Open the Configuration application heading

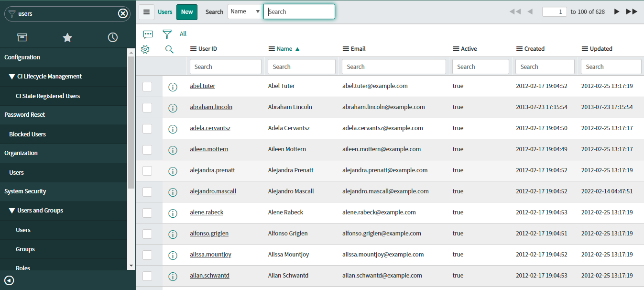(22, 57)
